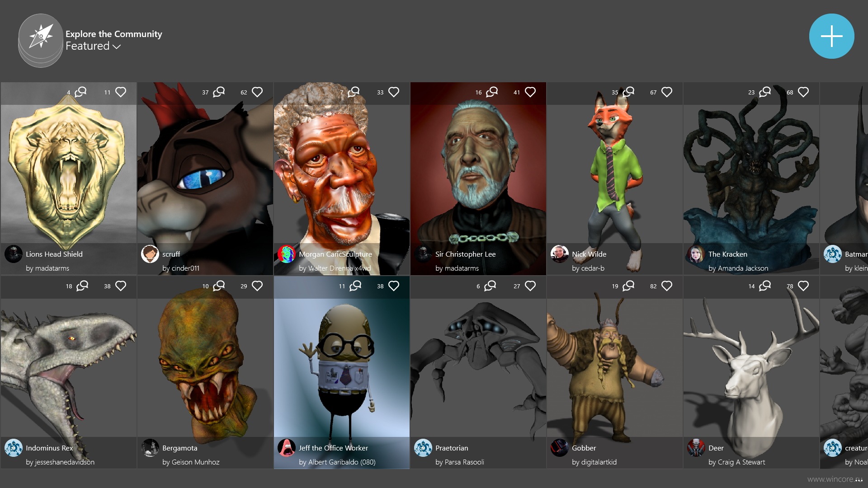
Task: Open comments on Morgan CaricSculpture
Action: pos(354,92)
